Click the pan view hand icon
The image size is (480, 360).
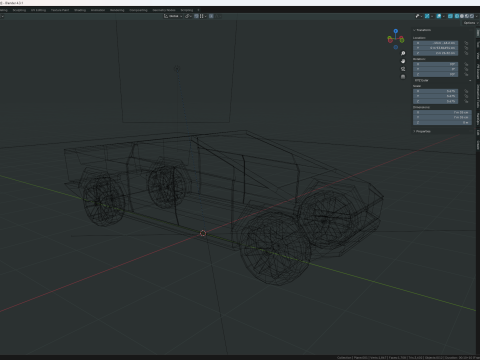(403, 61)
